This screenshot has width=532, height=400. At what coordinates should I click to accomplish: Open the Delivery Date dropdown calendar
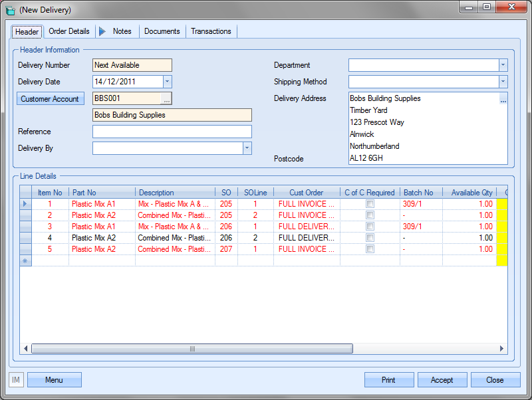167,82
